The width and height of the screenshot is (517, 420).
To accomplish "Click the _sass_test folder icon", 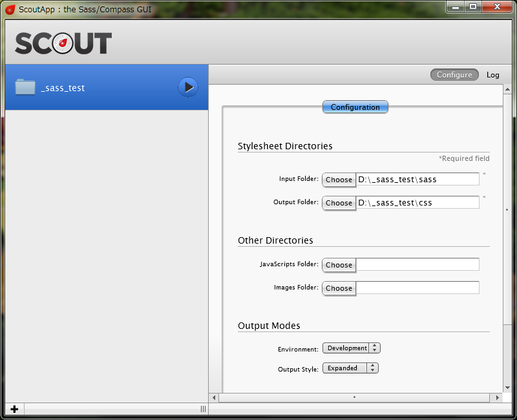I will [25, 87].
